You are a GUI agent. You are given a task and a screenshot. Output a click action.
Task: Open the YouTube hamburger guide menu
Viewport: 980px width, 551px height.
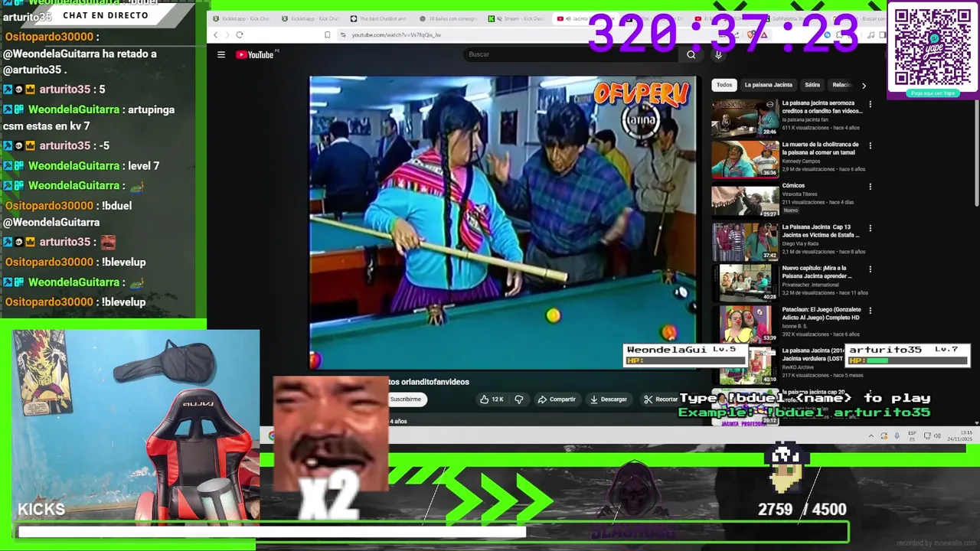point(220,54)
